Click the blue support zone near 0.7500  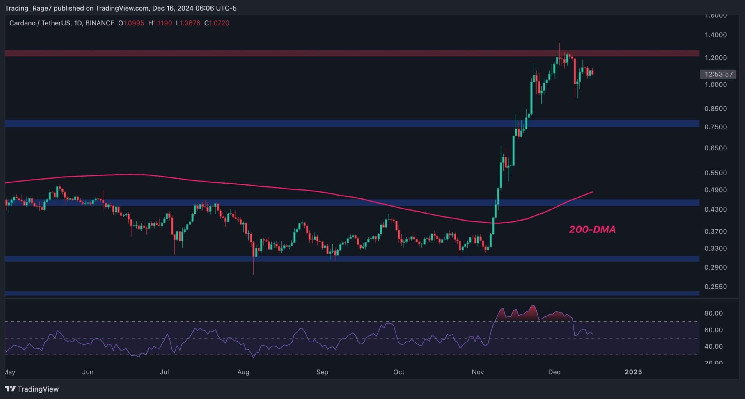click(x=352, y=124)
